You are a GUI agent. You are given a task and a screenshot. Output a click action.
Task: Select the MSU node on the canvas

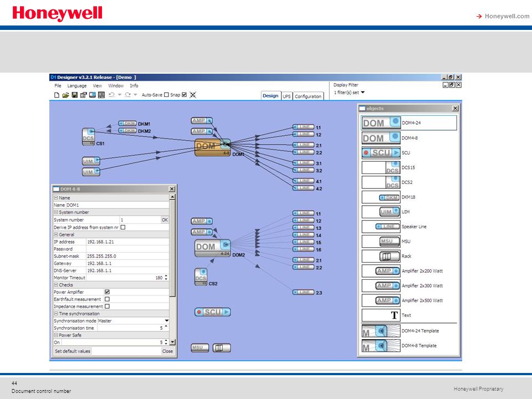coord(200,348)
